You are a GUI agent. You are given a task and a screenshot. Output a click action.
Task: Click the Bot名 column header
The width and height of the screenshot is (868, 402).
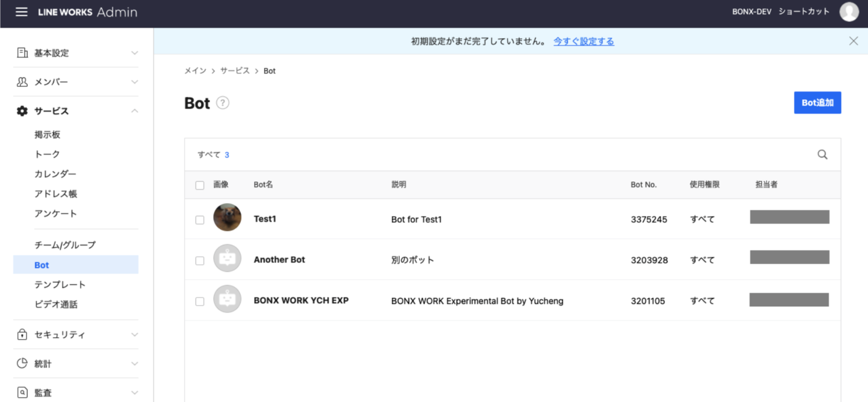[263, 184]
